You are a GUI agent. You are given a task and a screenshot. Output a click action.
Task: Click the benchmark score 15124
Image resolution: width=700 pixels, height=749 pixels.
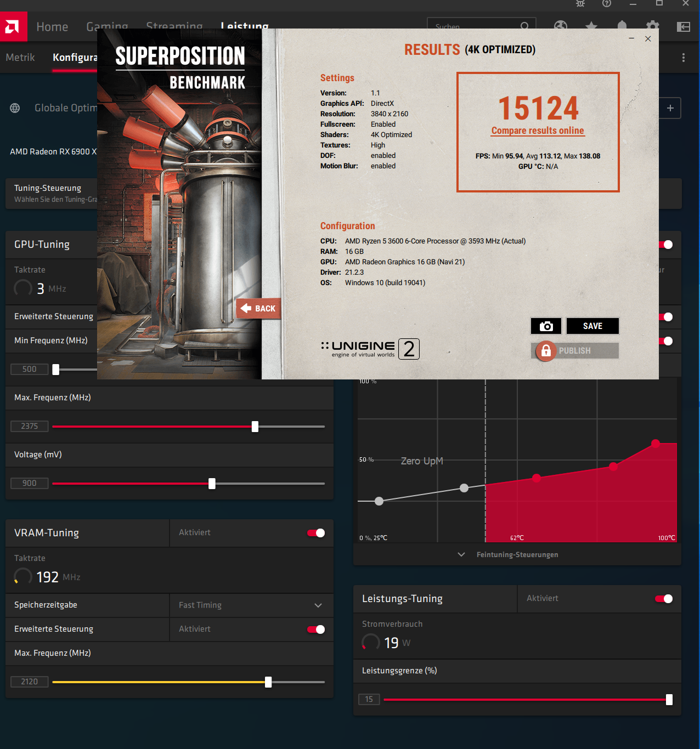[x=538, y=108]
